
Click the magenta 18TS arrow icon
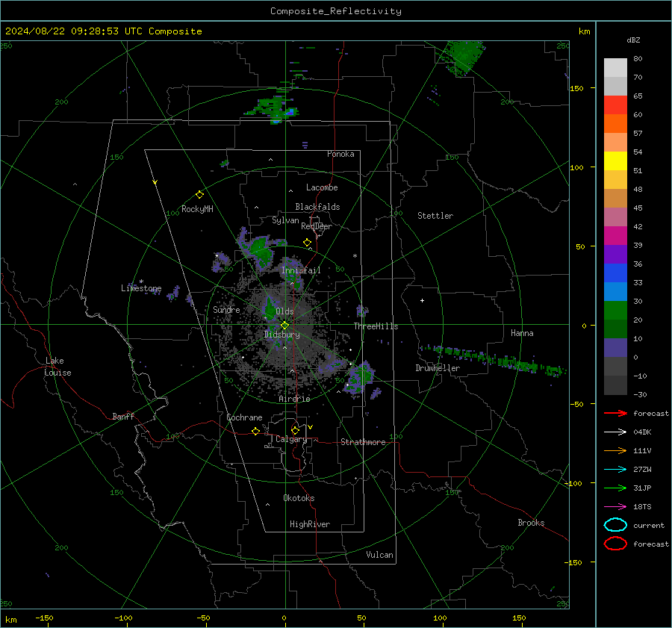(x=615, y=507)
